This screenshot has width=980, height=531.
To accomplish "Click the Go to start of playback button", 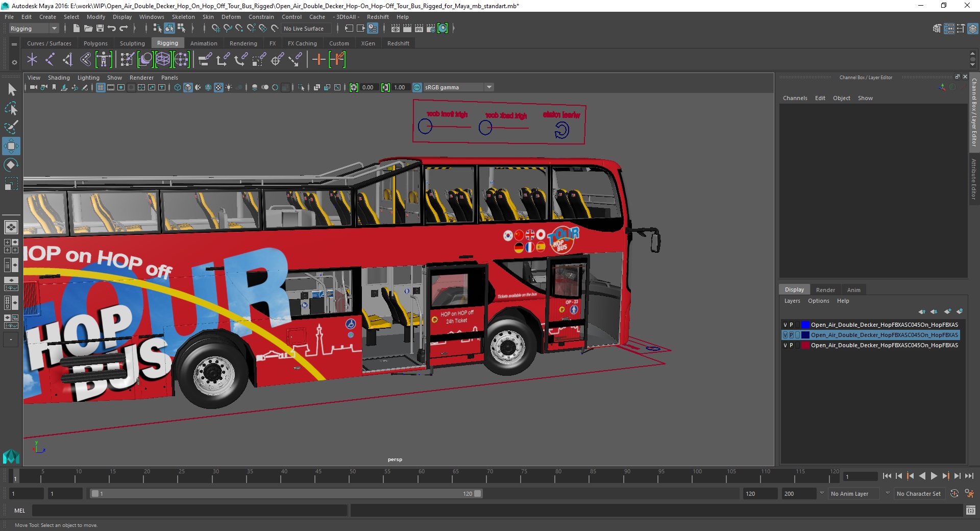I will [887, 476].
